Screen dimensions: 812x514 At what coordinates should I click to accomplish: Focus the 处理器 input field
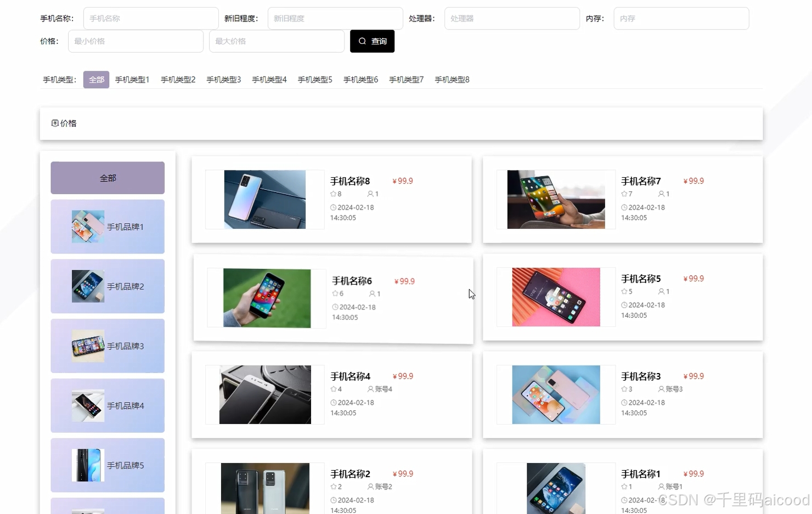(512, 18)
